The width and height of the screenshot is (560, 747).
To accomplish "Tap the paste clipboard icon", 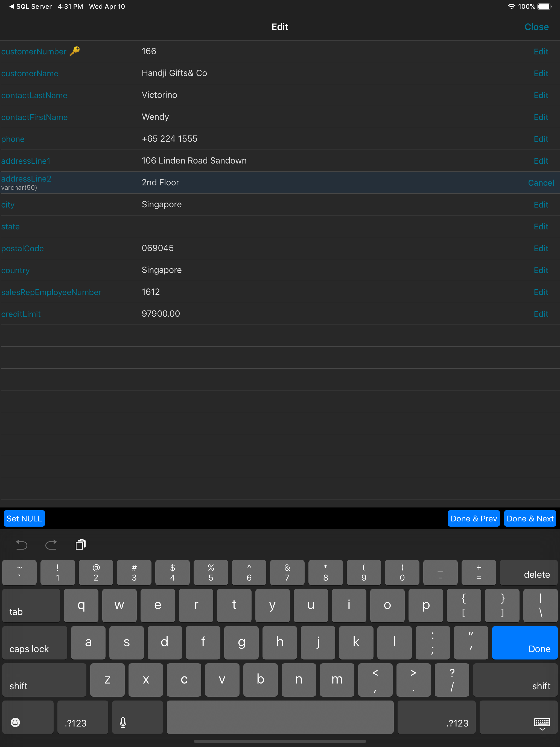I will tap(80, 544).
